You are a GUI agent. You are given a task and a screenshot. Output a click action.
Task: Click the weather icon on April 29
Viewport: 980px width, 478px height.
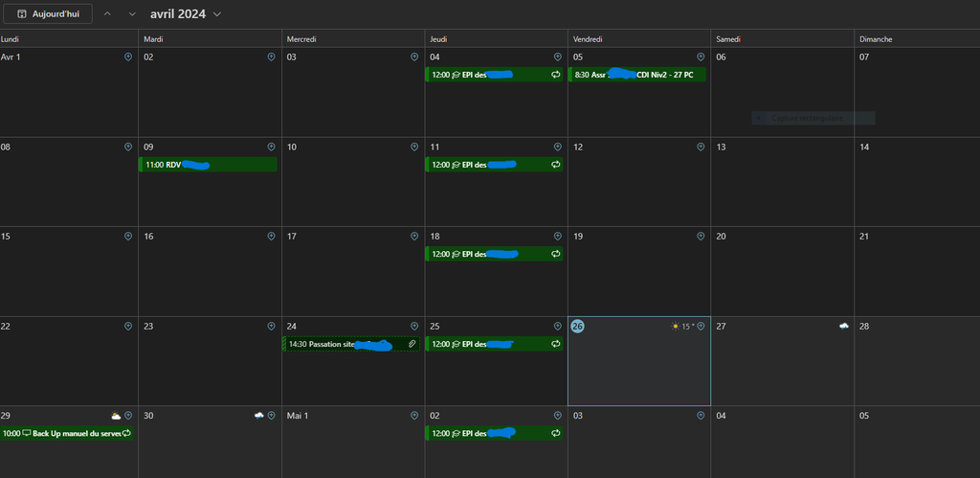pos(116,416)
